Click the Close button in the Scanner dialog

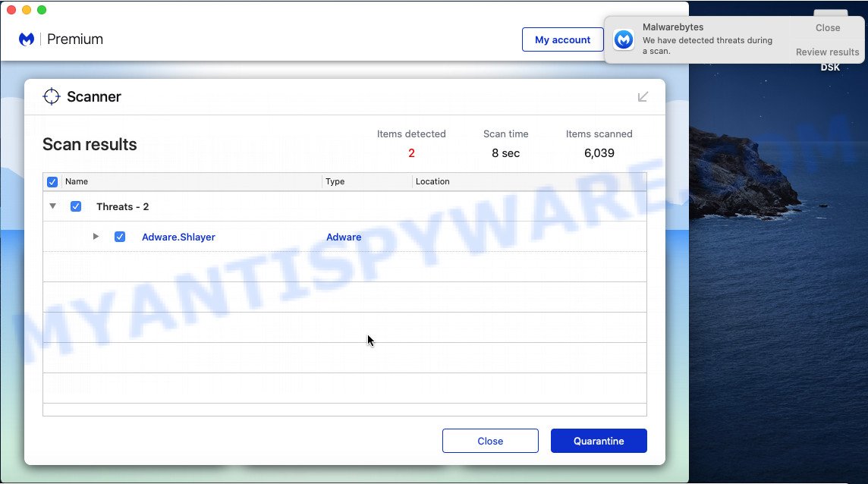(490, 441)
